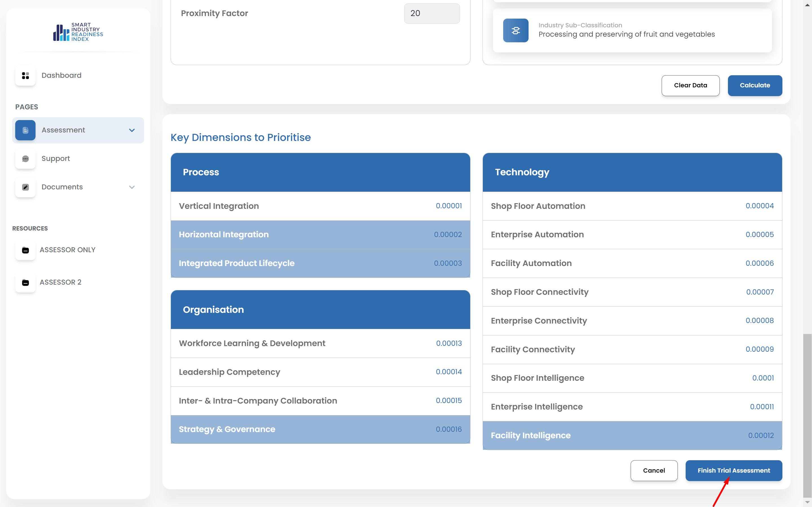Screen dimensions: 812x507
Task: Open the ASSESSOR 2 folder icon
Action: [25, 282]
